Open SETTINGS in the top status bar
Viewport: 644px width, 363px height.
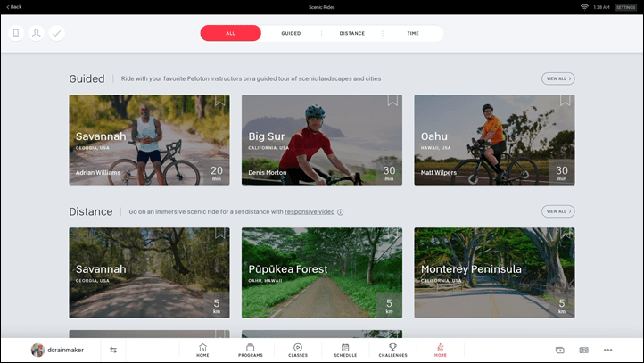click(x=625, y=7)
